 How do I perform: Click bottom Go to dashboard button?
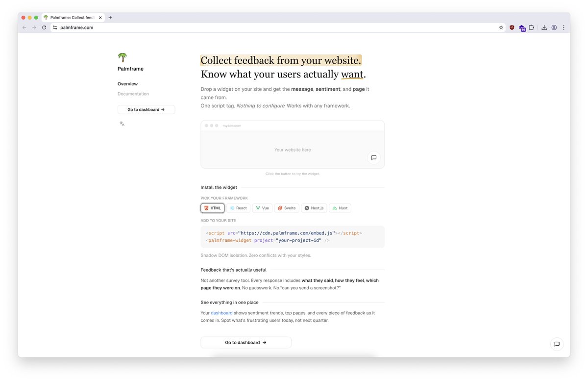[246, 342]
